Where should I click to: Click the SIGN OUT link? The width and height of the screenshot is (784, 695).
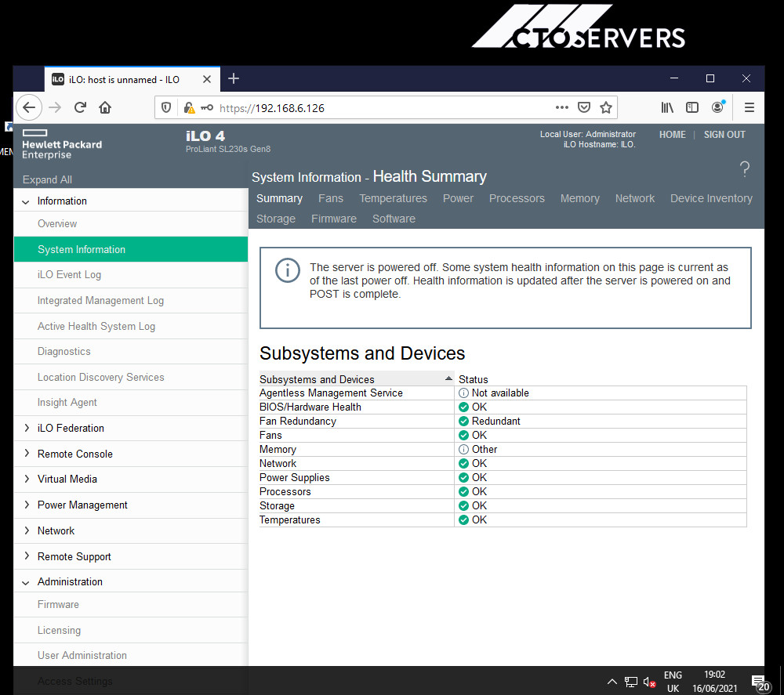[x=724, y=135]
